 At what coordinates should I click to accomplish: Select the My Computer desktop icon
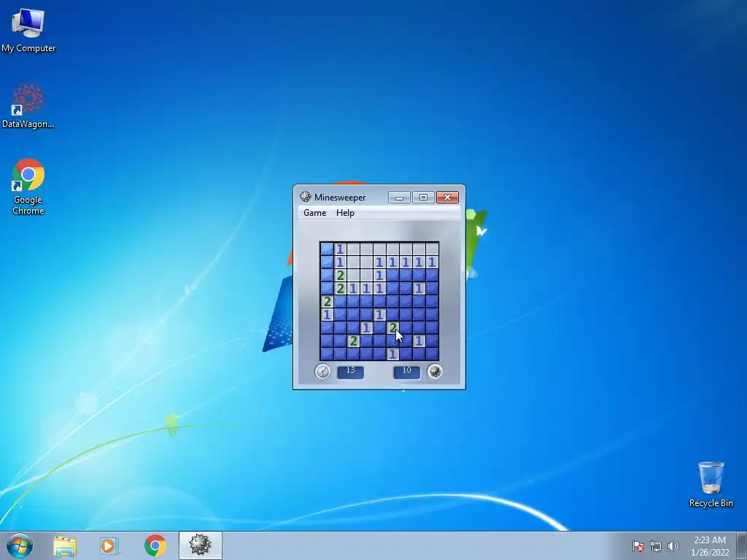(28, 30)
